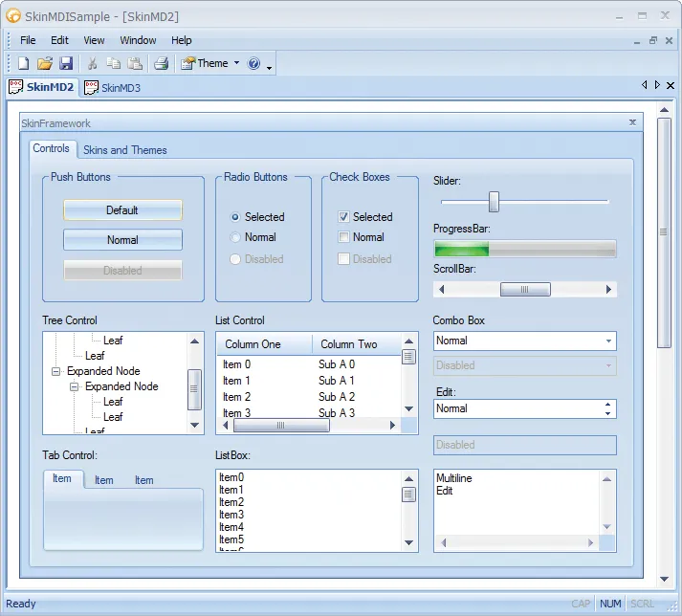Viewport: 682px width, 616px height.
Task: Click the Normal Edit spinner field
Action: (524, 409)
